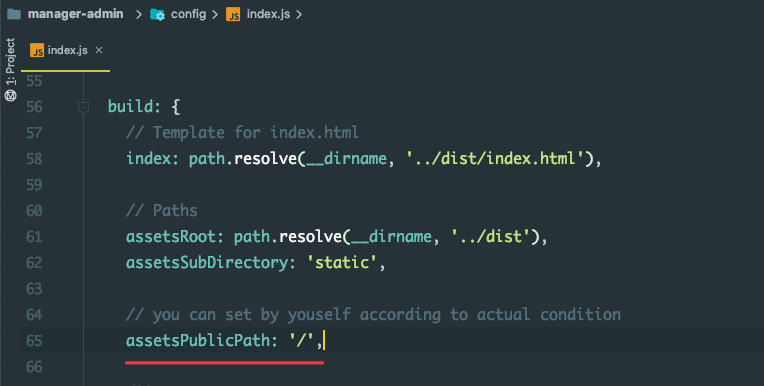The height and width of the screenshot is (386, 764).
Task: Close the index.js tab
Action: (x=99, y=50)
